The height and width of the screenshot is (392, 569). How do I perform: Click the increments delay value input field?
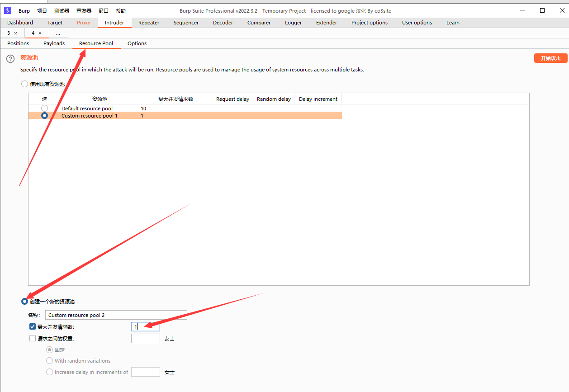coord(146,372)
